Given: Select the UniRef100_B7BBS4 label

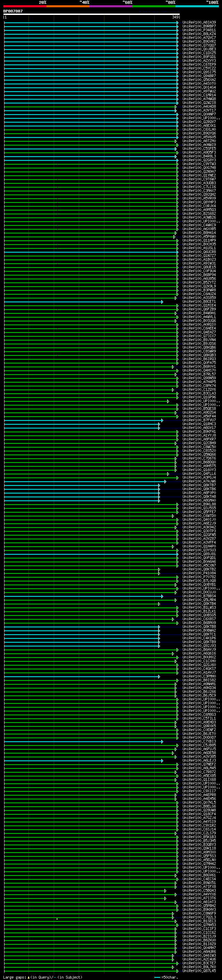Looking at the screenshot, I should point(199,596).
